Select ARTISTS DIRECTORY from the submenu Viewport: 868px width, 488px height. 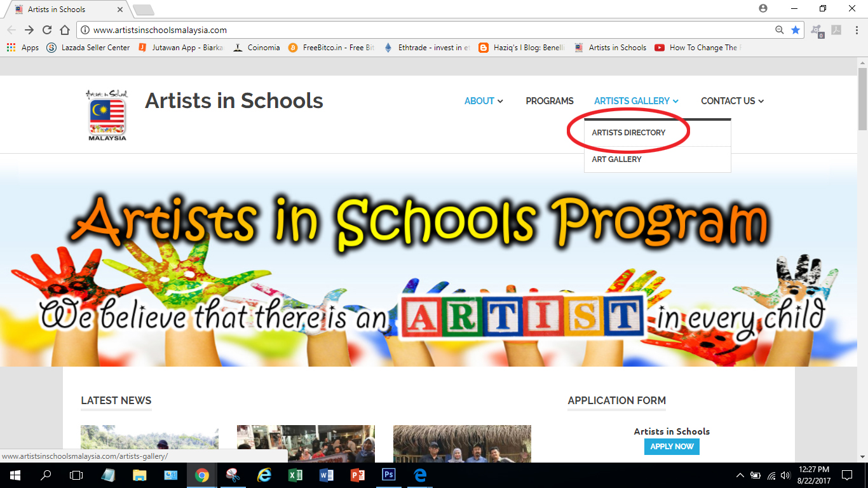(x=628, y=133)
